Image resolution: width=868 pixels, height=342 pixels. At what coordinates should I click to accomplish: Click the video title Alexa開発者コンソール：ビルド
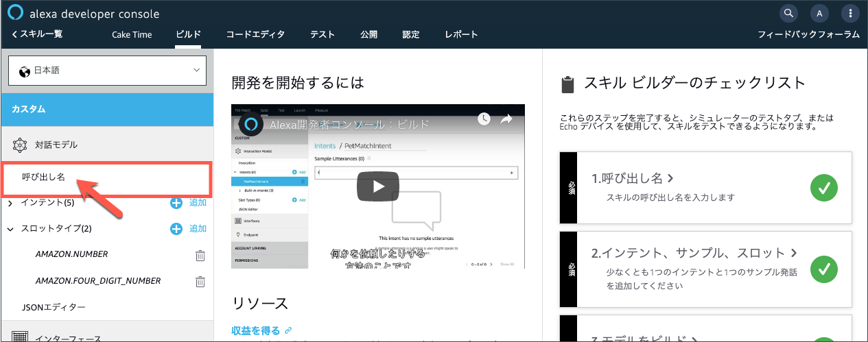click(349, 125)
